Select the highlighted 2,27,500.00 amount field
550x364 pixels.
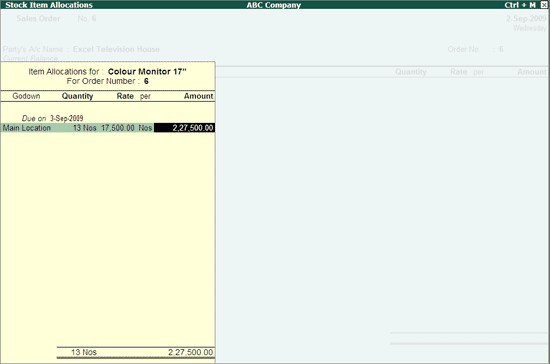tap(184, 128)
